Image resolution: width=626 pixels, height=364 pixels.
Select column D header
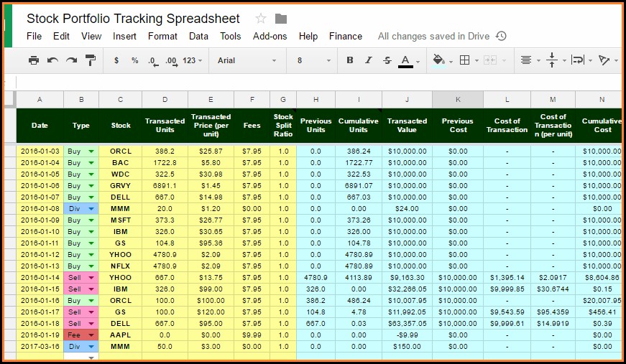(165, 100)
